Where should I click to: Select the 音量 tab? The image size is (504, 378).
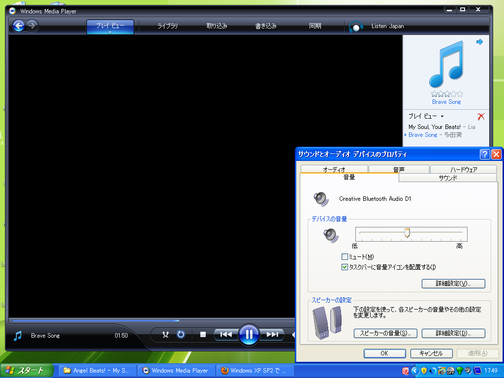(x=349, y=177)
